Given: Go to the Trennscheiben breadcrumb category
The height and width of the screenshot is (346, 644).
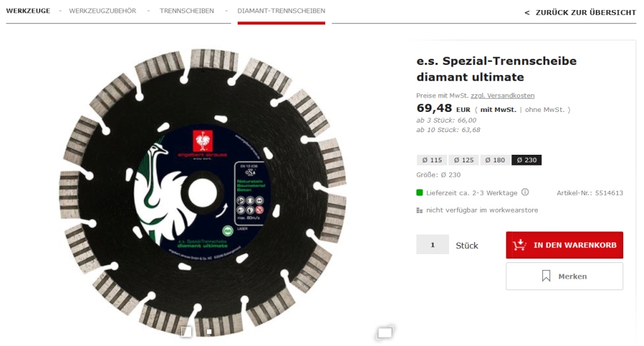Looking at the screenshot, I should tap(187, 11).
